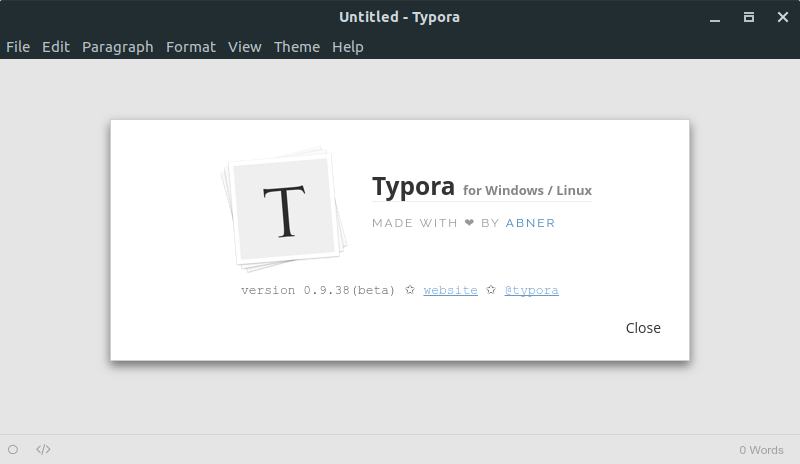Open the @typora Twitter link

coord(531,290)
